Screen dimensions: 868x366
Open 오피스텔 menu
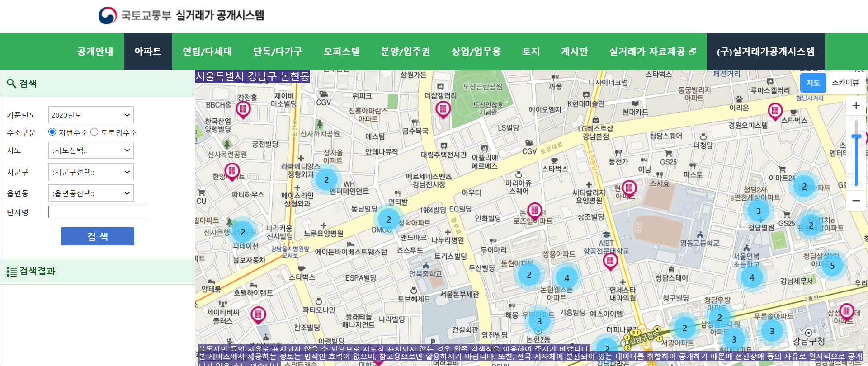click(x=342, y=52)
